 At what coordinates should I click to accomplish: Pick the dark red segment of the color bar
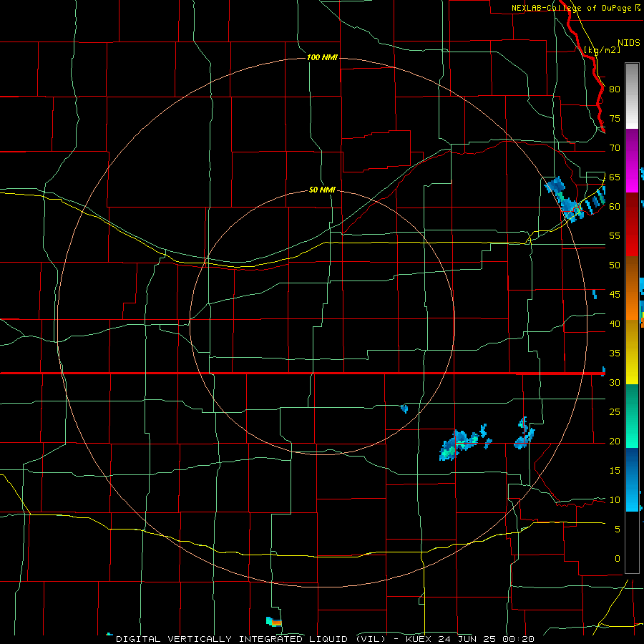coord(632,225)
